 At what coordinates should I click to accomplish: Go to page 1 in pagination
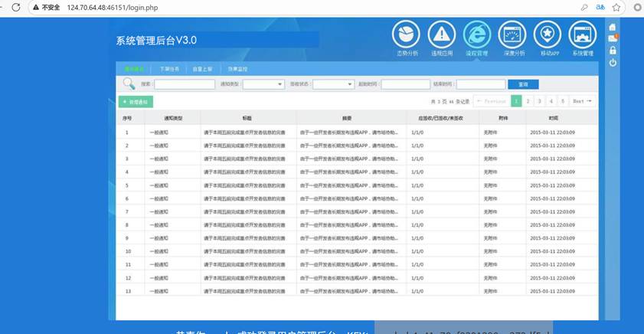516,101
